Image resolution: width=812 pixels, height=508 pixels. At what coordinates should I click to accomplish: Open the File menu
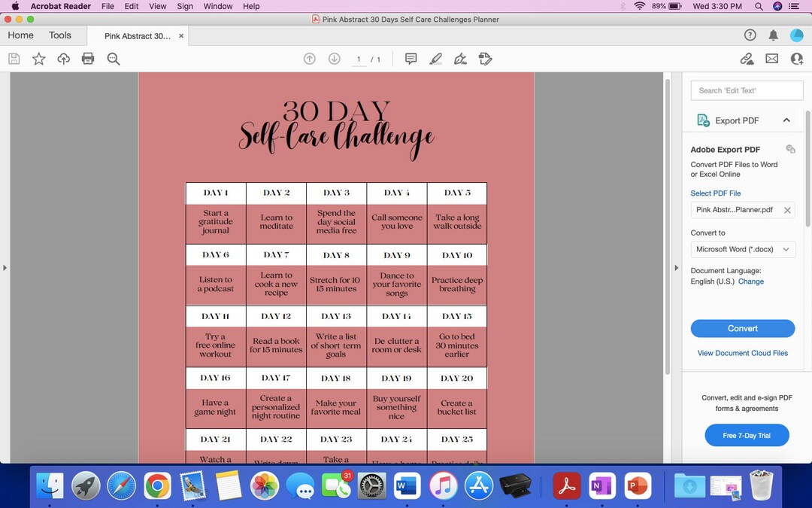tap(108, 6)
